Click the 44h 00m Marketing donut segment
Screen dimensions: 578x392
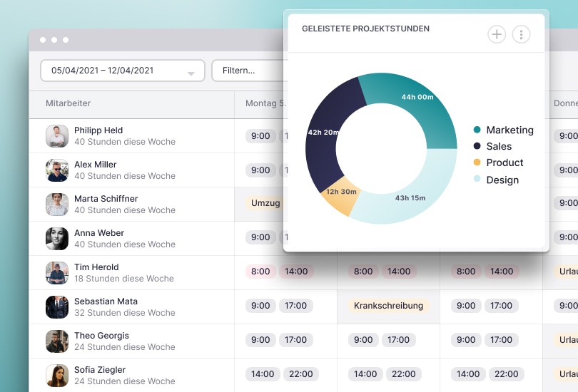(417, 97)
